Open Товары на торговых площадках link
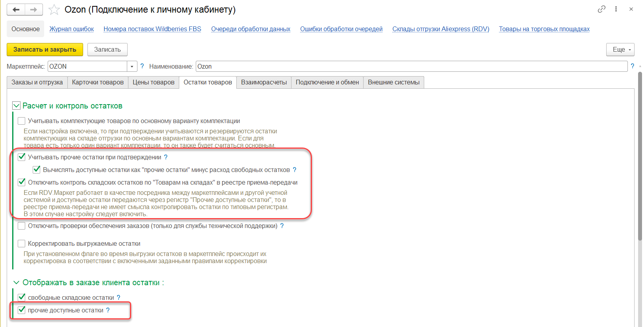This screenshot has width=644, height=327. pyautogui.click(x=544, y=29)
